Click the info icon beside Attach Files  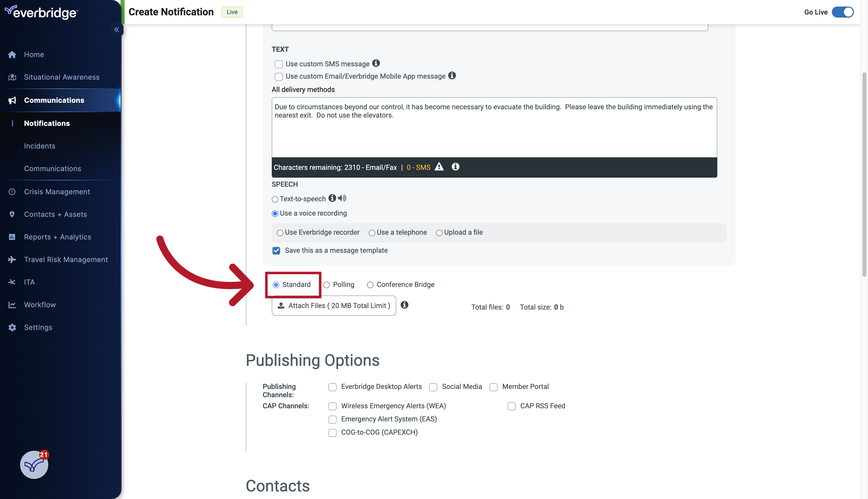[405, 305]
